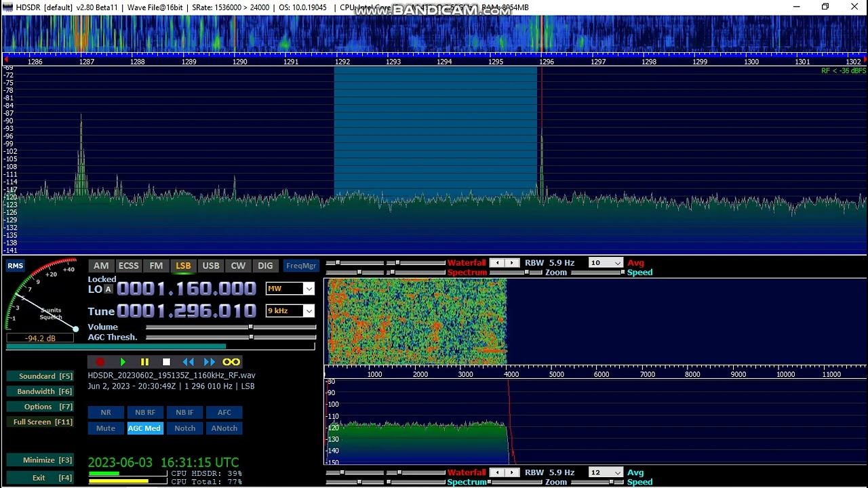Image resolution: width=868 pixels, height=488 pixels.
Task: Pause playback with the yellow pause icon
Action: tap(144, 362)
